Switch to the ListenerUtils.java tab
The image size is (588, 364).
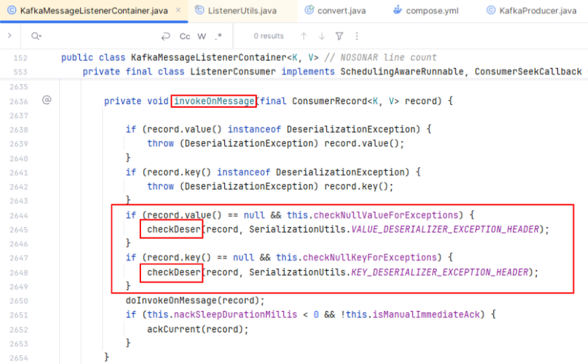pos(242,11)
